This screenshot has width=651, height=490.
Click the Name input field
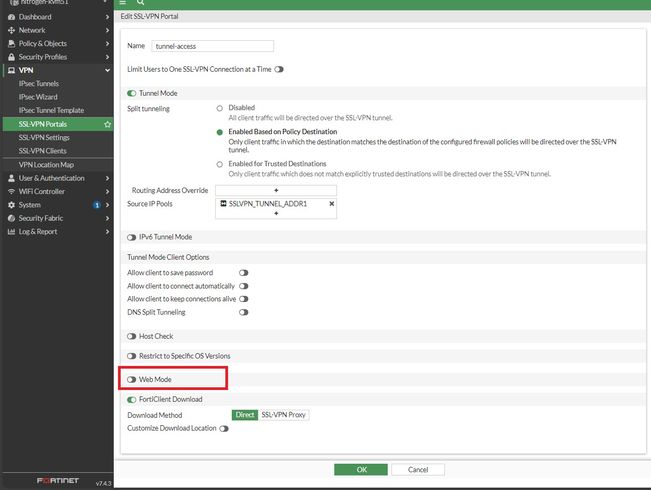coord(213,46)
